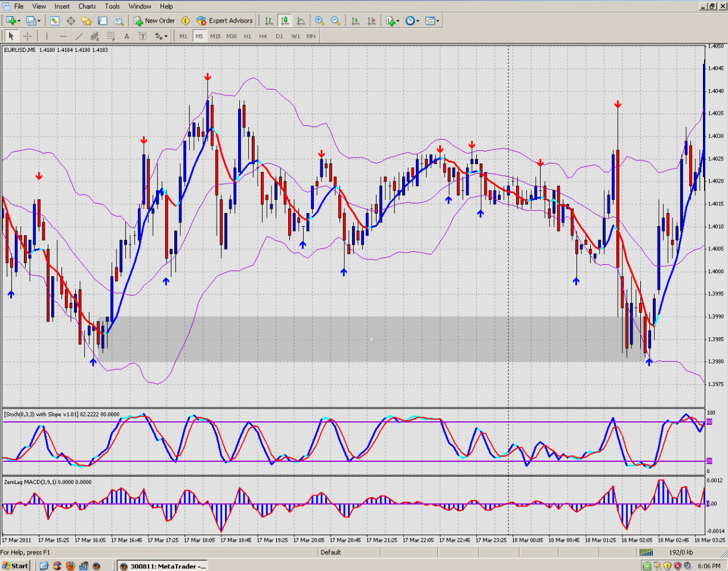Toggle the Market Watch window icon
This screenshot has width=728, height=571.
(54, 20)
